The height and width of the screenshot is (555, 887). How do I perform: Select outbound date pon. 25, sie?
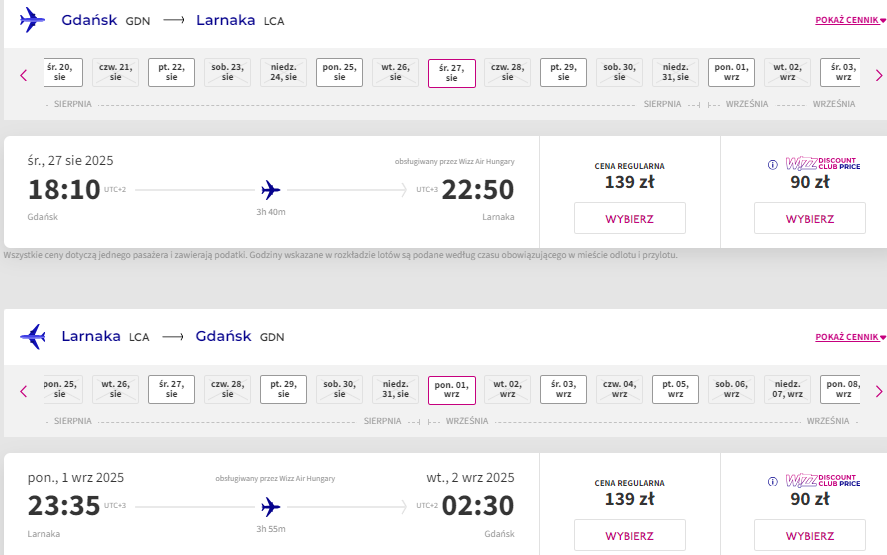click(339, 72)
